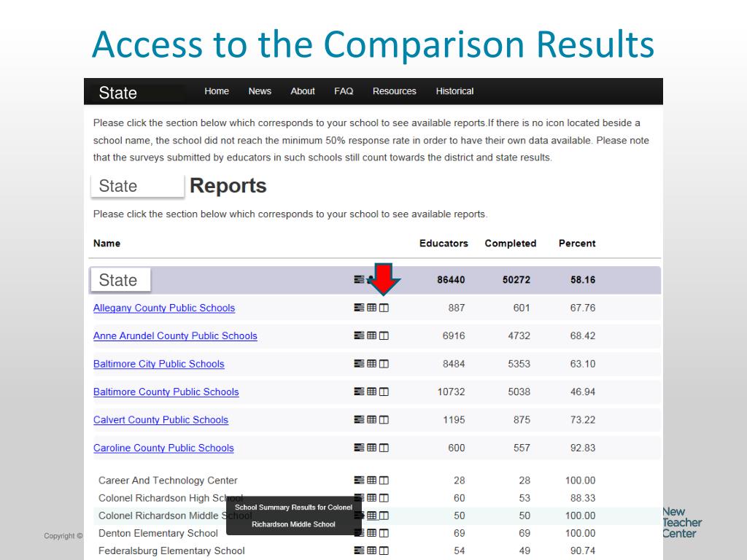Open Colonel Richardson High School comparison icon
This screenshot has height=560, width=747.
coord(384,497)
